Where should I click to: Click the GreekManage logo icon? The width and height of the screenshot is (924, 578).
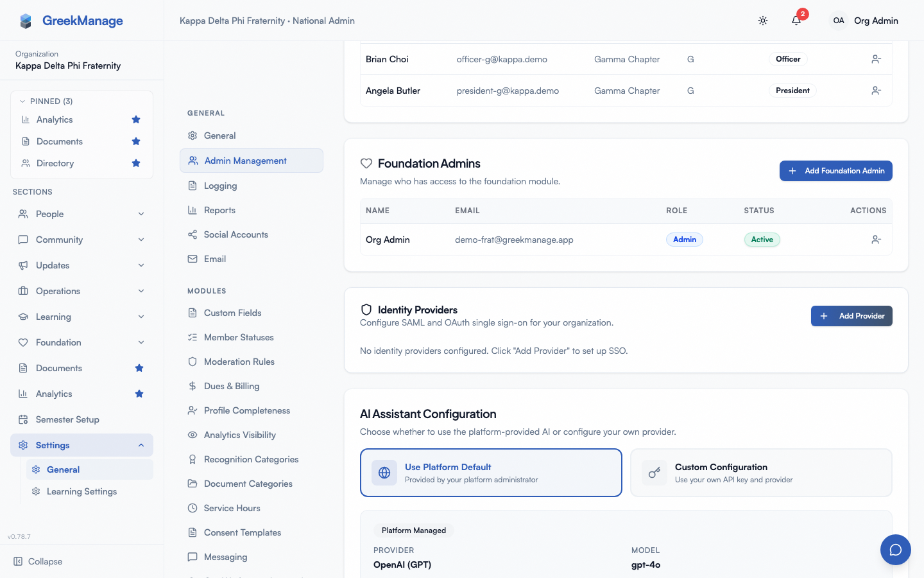coord(26,21)
